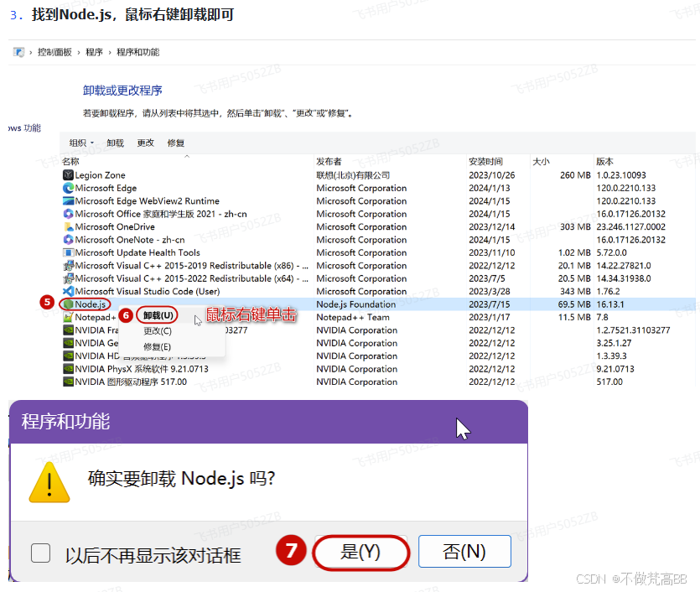
Task: Click 程序和功能 in the breadcrumb
Action: click(138, 52)
